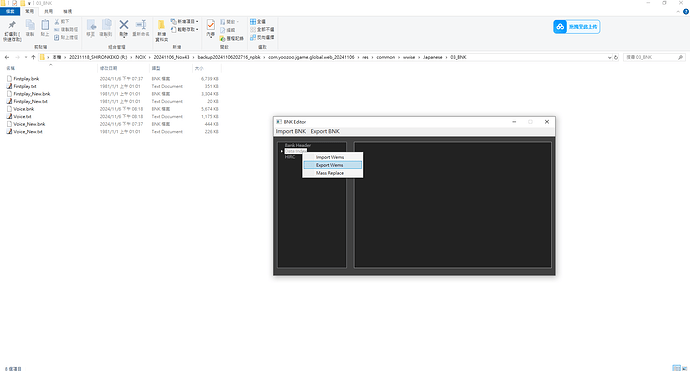690x371 pixels.
Task: Click the back arrow in Explorer
Action: coord(7,57)
